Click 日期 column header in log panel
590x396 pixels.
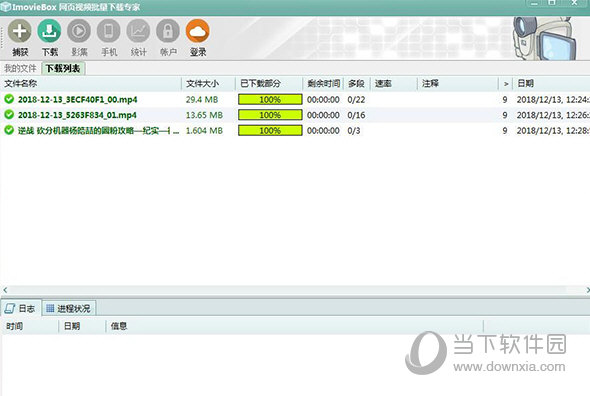click(82, 326)
